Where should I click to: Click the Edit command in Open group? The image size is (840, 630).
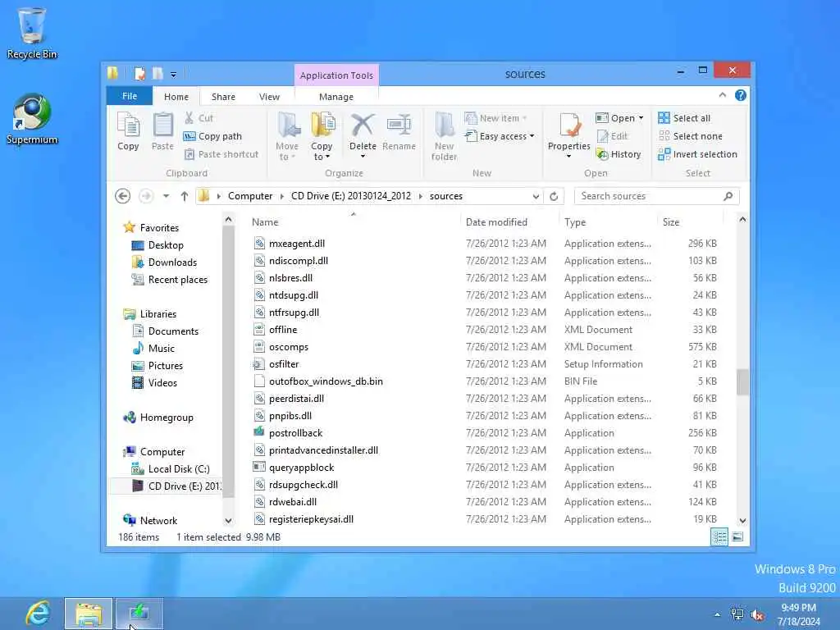click(x=612, y=136)
